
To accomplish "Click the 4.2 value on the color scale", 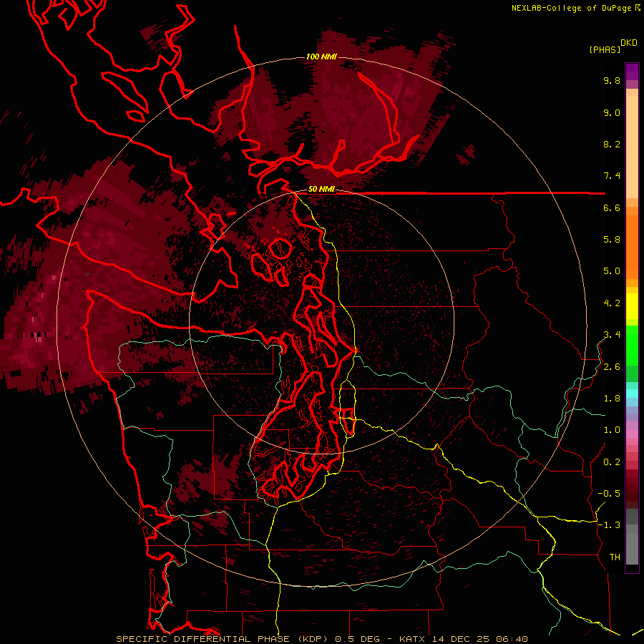I will point(612,303).
